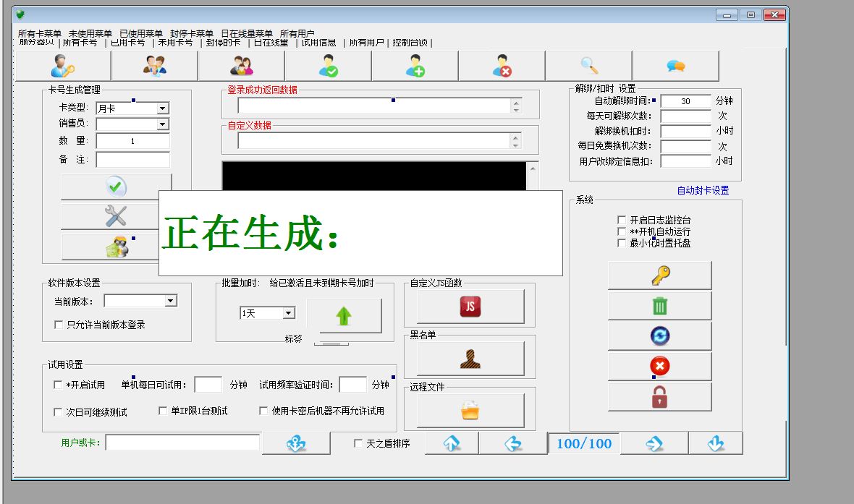Click the chat bubbles toolbar icon
This screenshot has width=854, height=504.
(676, 66)
